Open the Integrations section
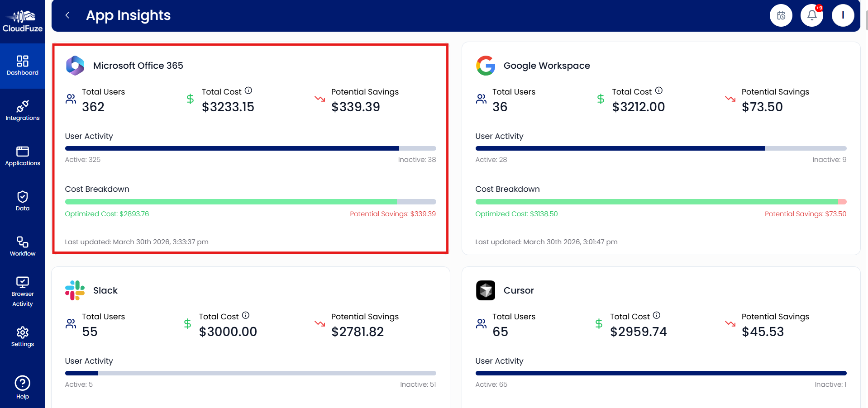This screenshot has height=408, width=868. [x=23, y=110]
